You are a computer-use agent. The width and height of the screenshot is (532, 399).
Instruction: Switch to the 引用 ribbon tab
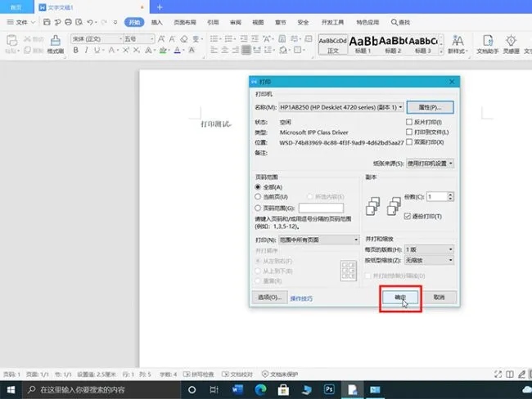point(213,22)
